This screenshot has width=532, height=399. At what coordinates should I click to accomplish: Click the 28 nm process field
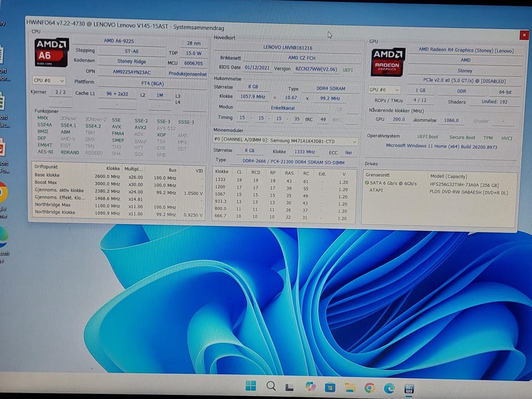pos(194,43)
